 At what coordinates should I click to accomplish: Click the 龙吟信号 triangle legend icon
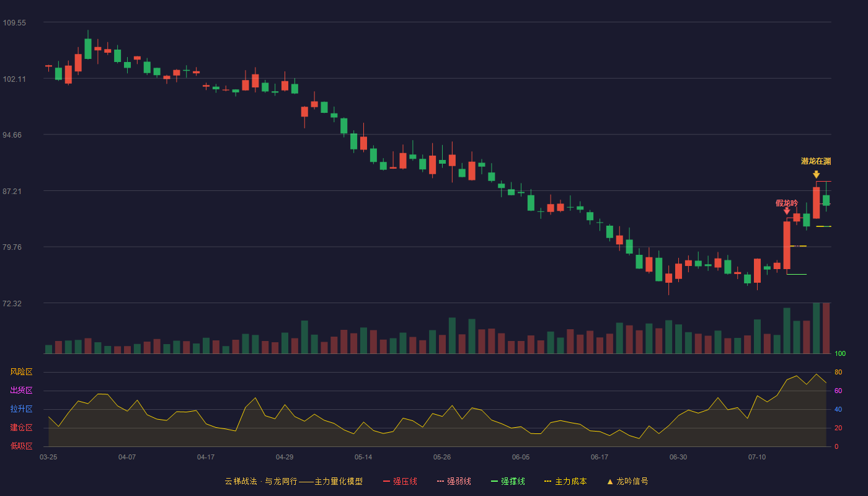click(610, 481)
